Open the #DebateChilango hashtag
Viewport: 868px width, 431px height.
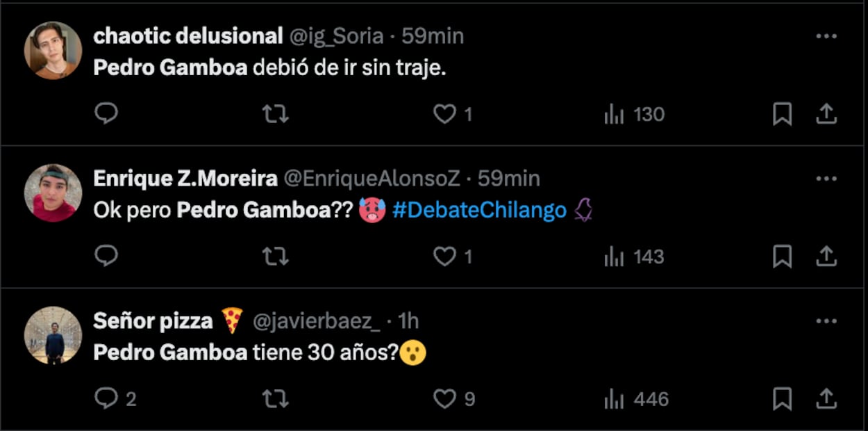(479, 211)
